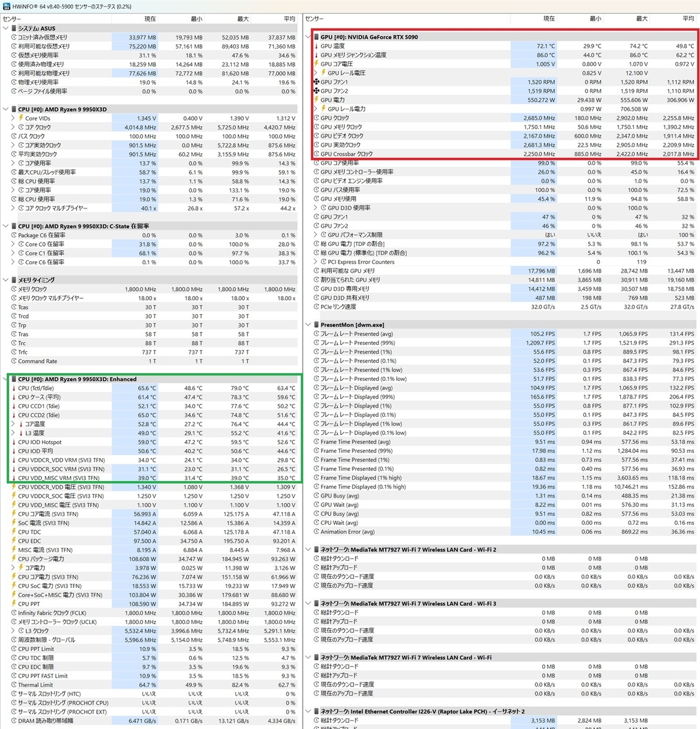This screenshot has width=700, height=729.
Task: Click the icon next to Animation Error (avg)
Action: pos(317,532)
